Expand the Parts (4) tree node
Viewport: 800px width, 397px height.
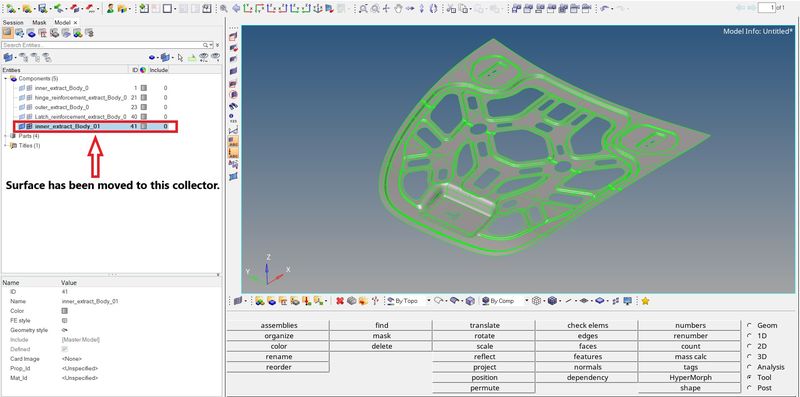point(6,136)
